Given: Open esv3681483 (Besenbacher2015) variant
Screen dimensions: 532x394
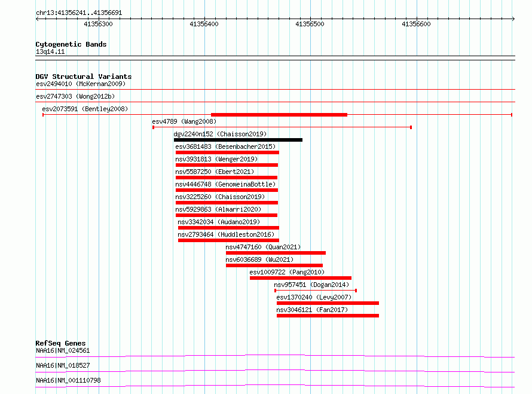Looking at the screenshot, I should click(x=225, y=146).
